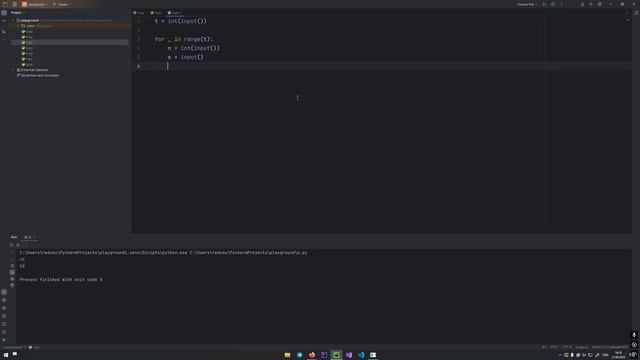640x360 pixels.
Task: Switch to the active underlined editor tab
Action: click(175, 13)
